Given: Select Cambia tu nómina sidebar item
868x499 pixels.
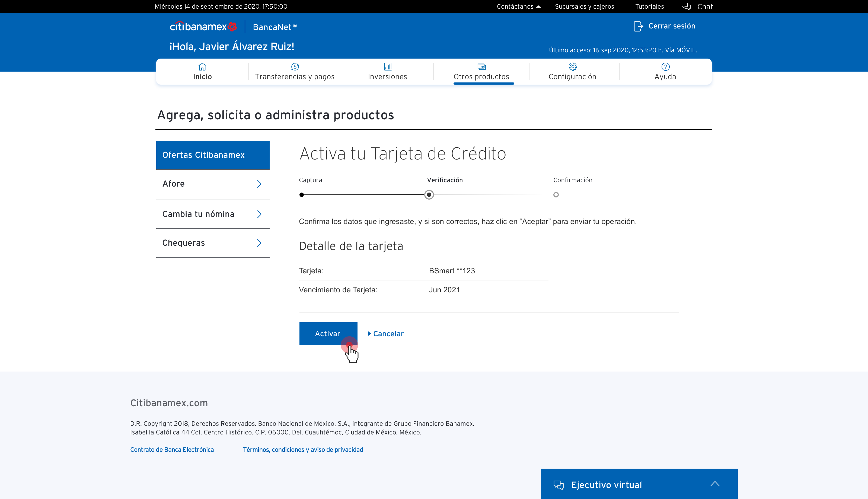Looking at the screenshot, I should 213,214.
